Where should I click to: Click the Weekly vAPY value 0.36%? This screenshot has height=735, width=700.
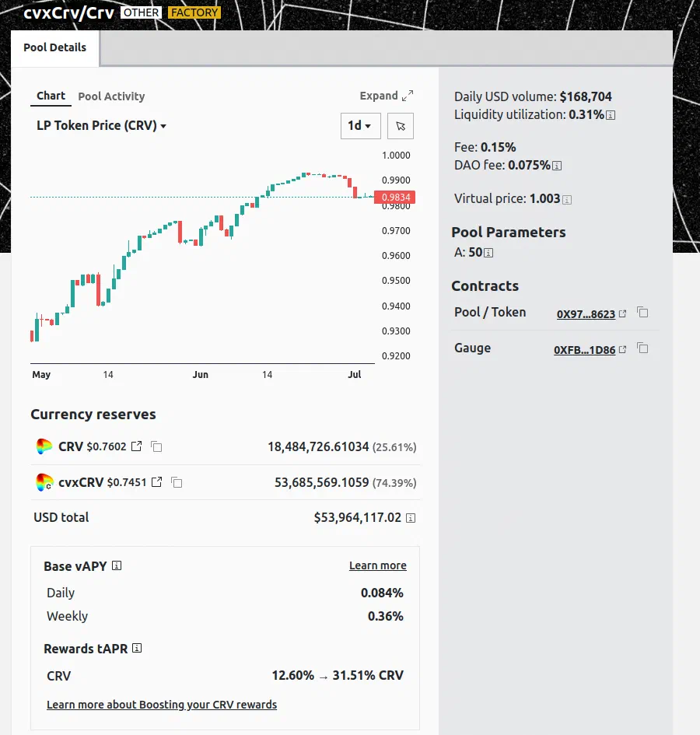[x=386, y=616]
